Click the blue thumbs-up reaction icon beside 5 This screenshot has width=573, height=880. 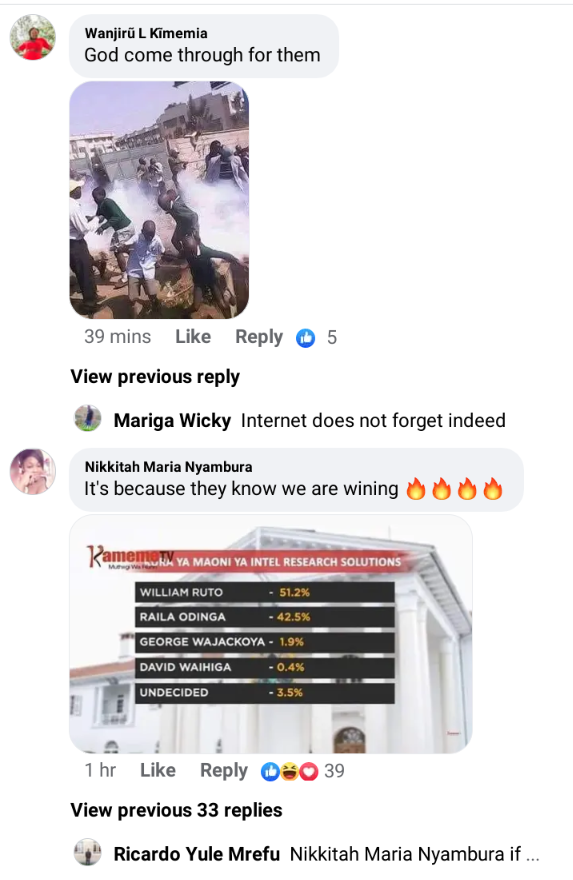(306, 337)
